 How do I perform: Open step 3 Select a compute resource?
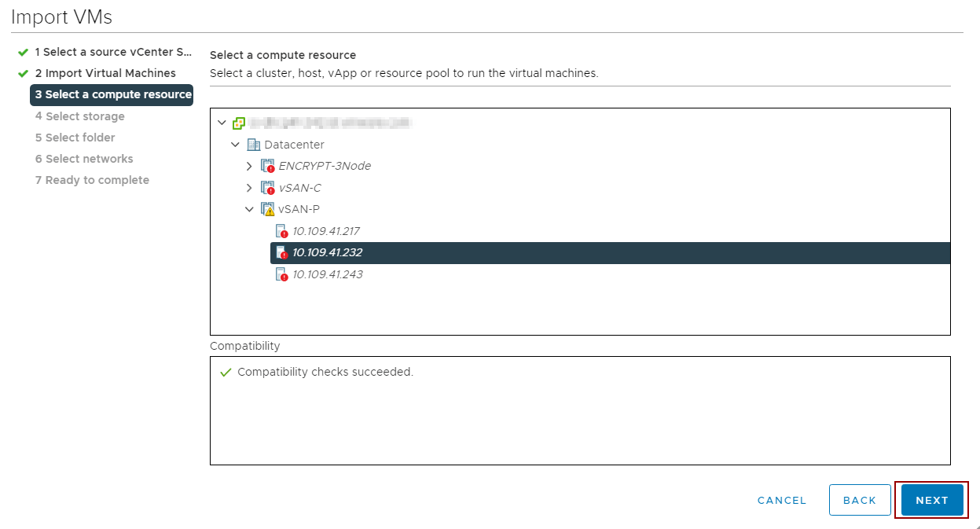tap(113, 95)
